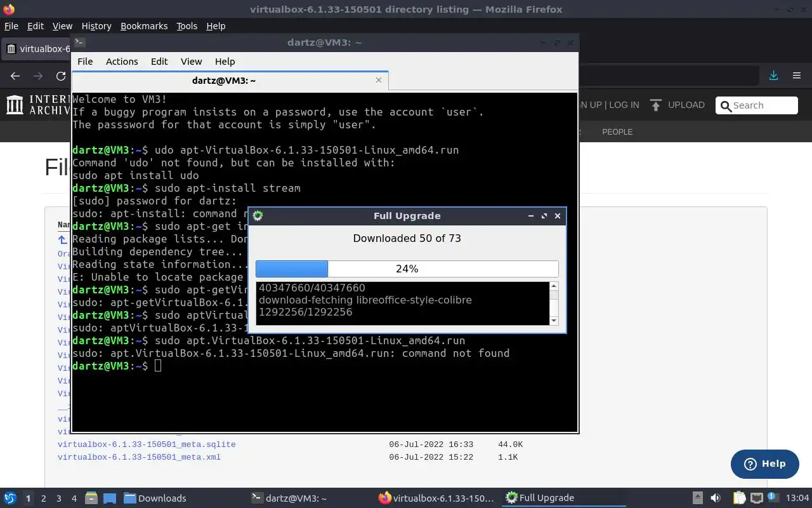The height and width of the screenshot is (508, 812).
Task: Click 'Downloaded 50 of 73' text
Action: pyautogui.click(x=407, y=238)
